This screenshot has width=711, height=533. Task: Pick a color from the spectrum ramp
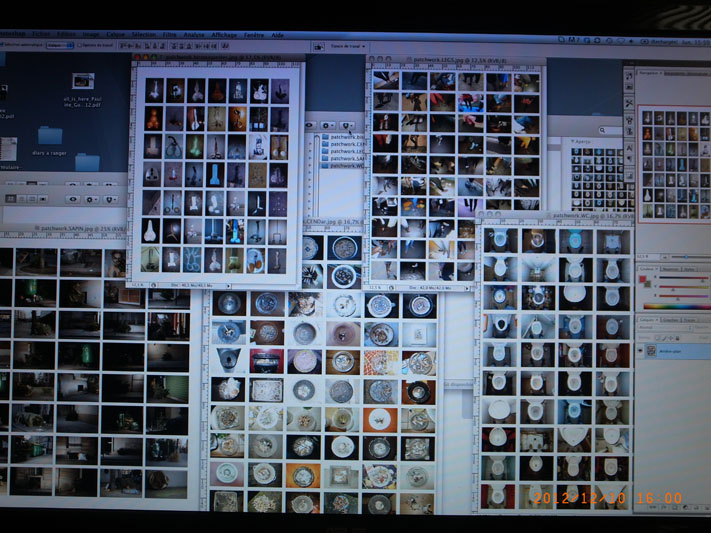pos(677,307)
